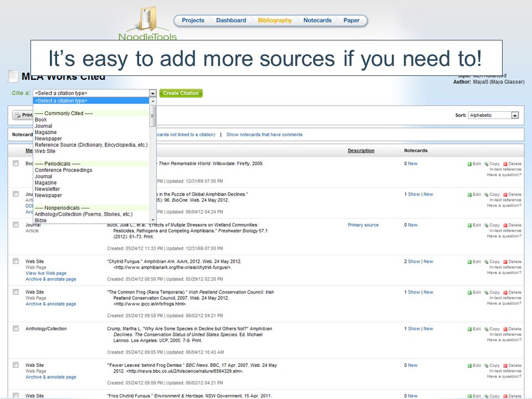Choose Web Site from citation type list
The image size is (532, 399).
[x=45, y=151]
